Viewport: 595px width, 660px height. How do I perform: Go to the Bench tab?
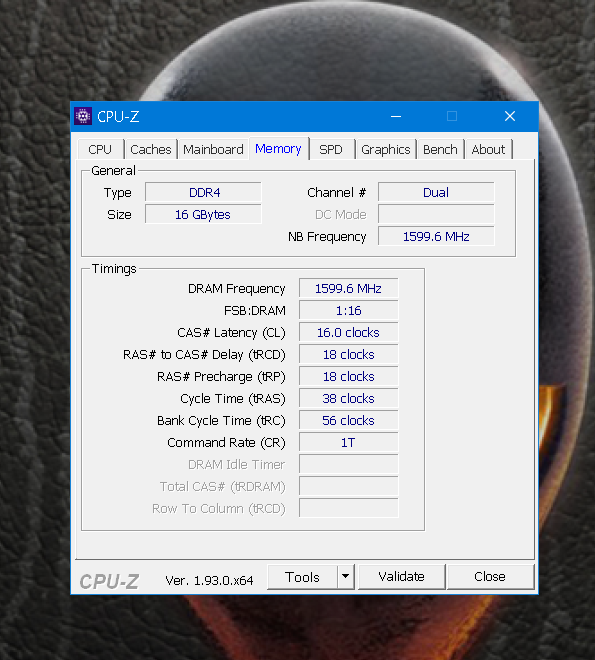440,149
